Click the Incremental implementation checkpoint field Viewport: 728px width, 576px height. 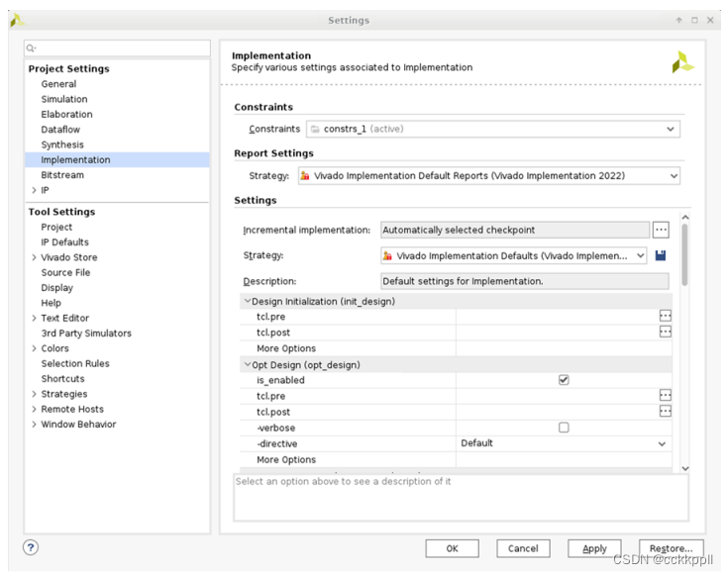click(x=515, y=230)
